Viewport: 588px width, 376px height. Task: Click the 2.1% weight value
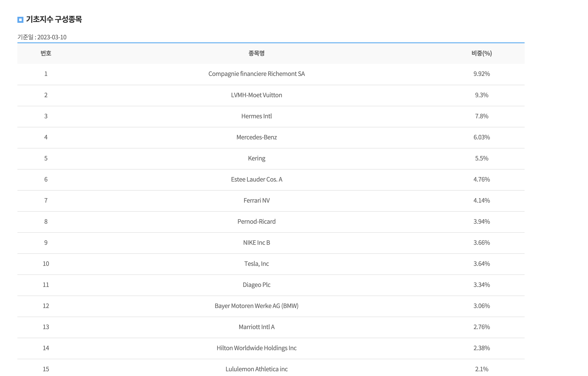click(482, 369)
